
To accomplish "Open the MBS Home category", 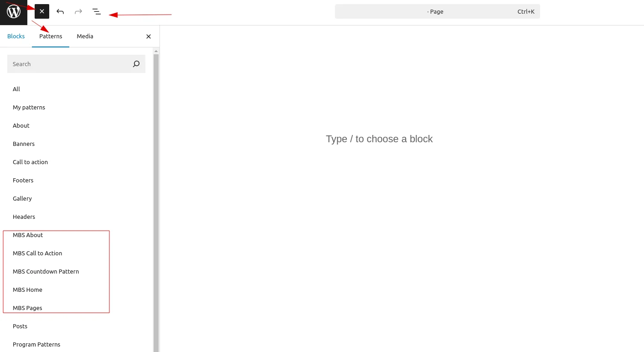I will (x=27, y=290).
